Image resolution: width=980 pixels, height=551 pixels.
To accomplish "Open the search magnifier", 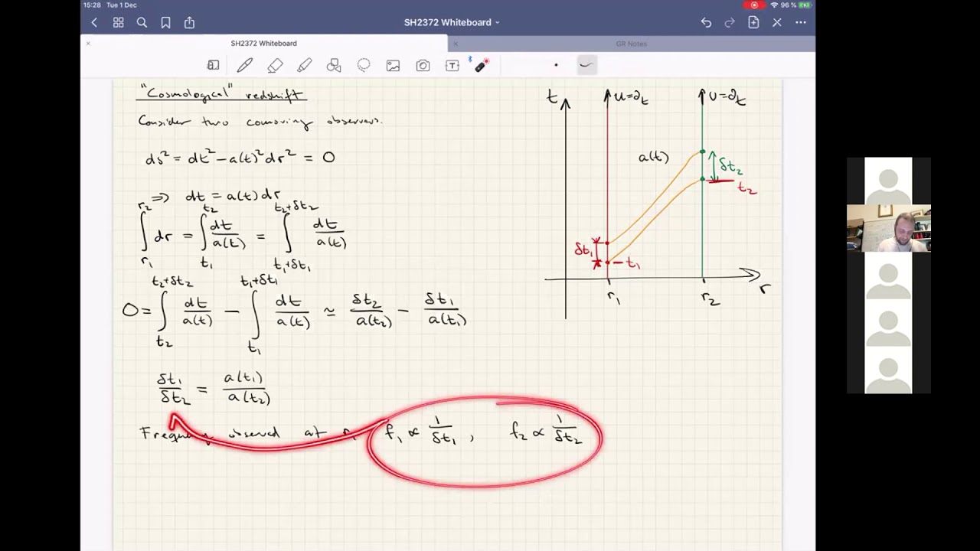I will pyautogui.click(x=142, y=23).
